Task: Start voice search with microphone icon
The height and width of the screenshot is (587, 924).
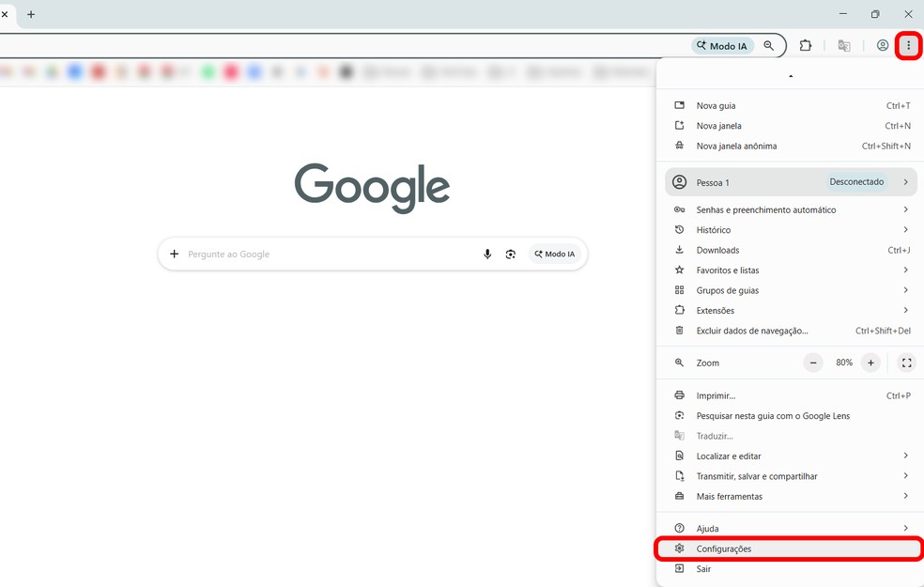Action: (x=487, y=254)
